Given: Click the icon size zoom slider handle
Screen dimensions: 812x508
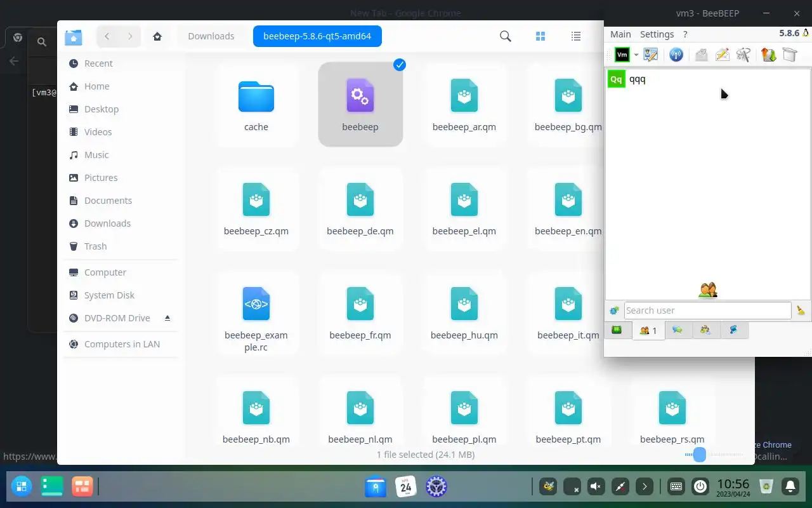Looking at the screenshot, I should coord(699,455).
